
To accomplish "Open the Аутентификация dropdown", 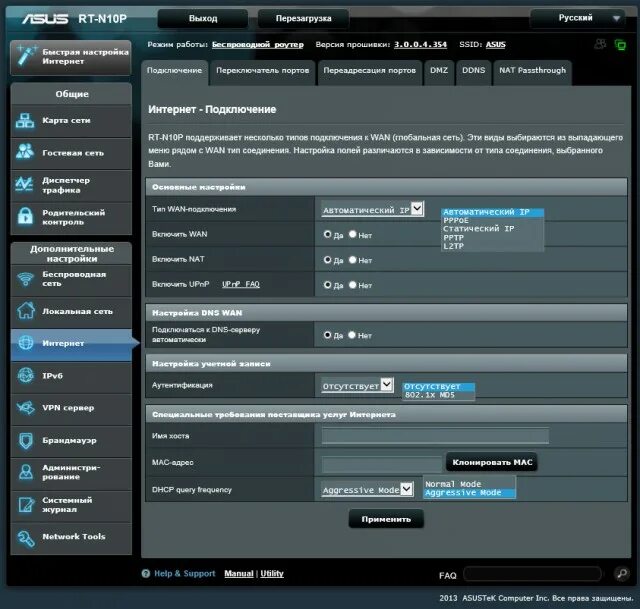I will click(x=357, y=385).
